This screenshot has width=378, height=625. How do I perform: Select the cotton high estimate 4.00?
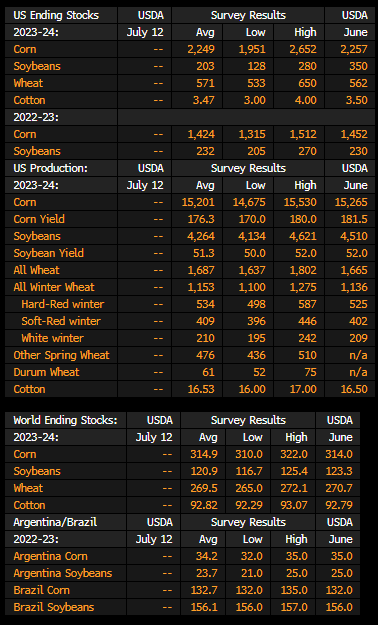coord(305,100)
